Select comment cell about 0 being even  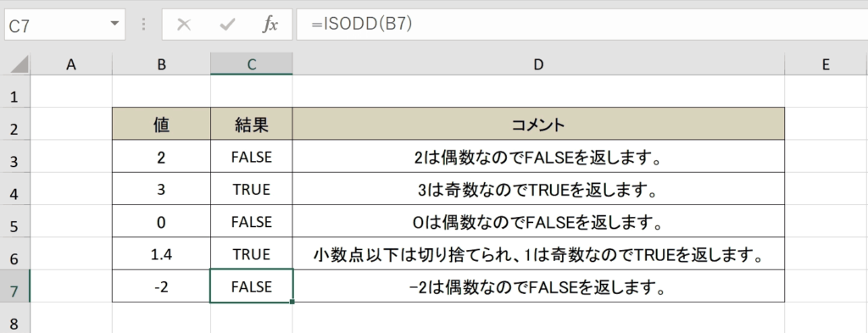538,222
